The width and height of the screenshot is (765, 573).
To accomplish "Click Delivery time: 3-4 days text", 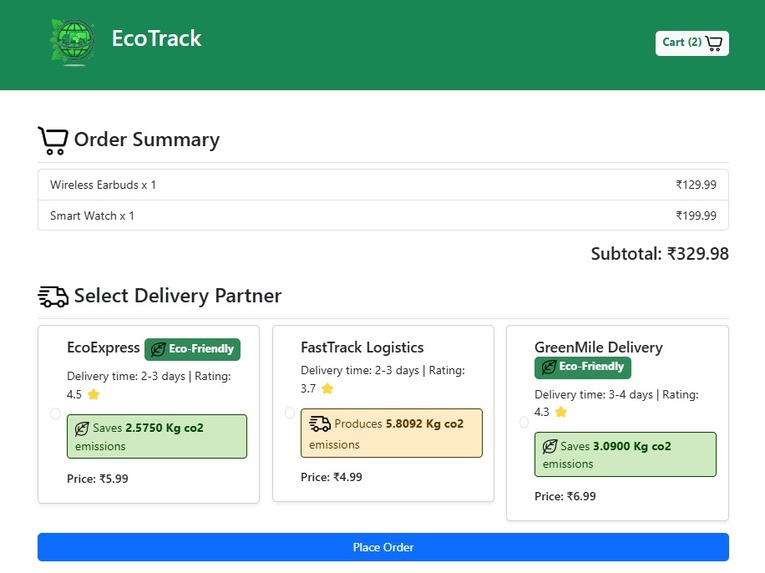I will click(593, 394).
